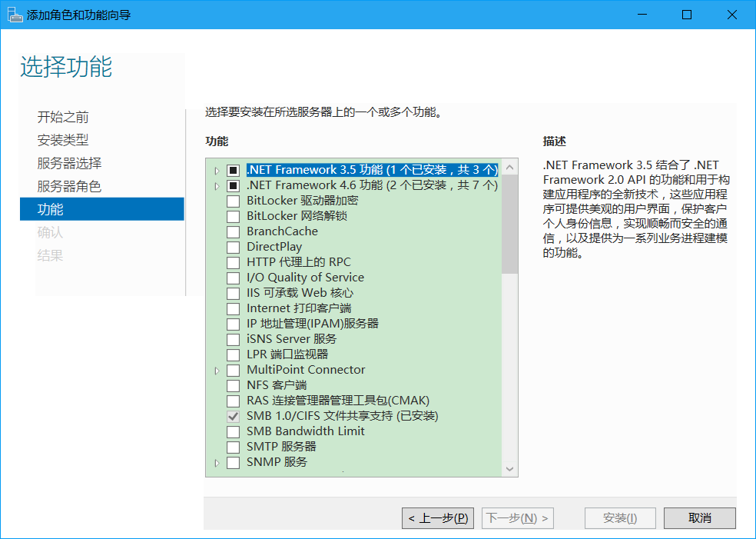Select the iSNS Server 服务 row text
Viewport: 756px width, 539px height.
(292, 339)
